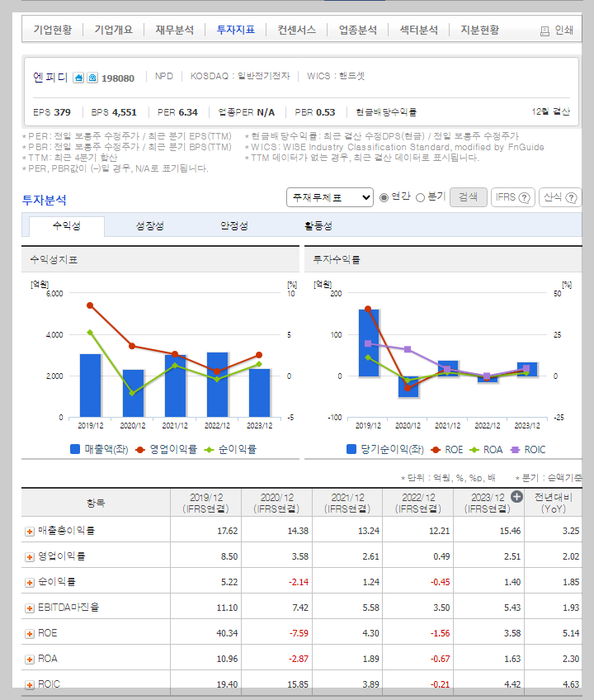
Task: Toggle 당기순이익(좌) legend swatch
Action: [351, 449]
